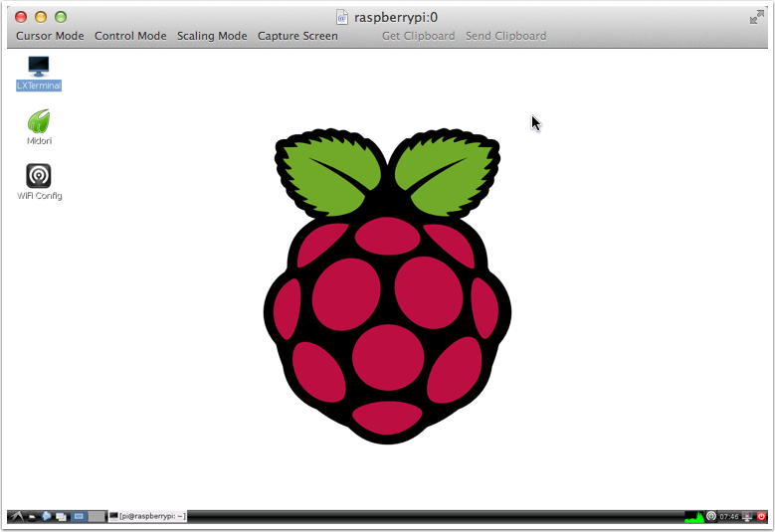This screenshot has width=775, height=532.
Task: Click the green zoom window button
Action: click(61, 17)
